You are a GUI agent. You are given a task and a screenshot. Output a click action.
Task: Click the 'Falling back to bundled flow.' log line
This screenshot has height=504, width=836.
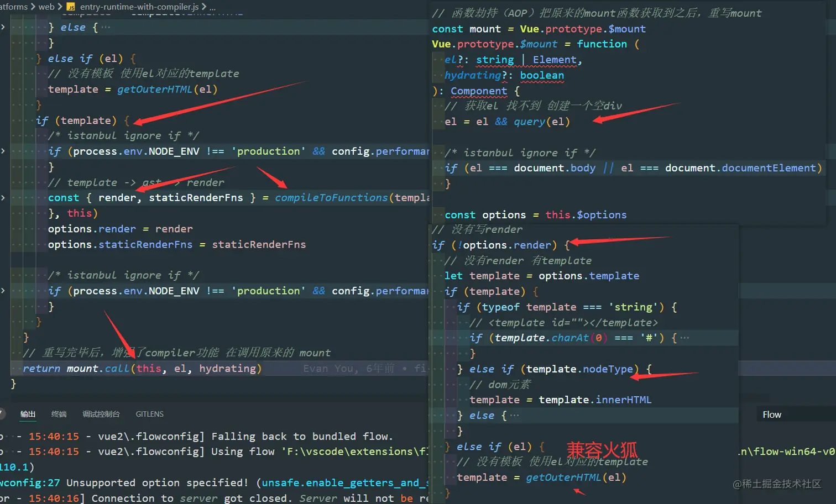[x=302, y=437]
